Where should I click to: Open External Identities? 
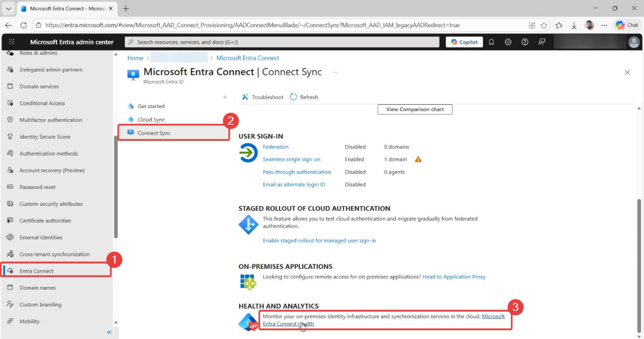[x=41, y=238]
